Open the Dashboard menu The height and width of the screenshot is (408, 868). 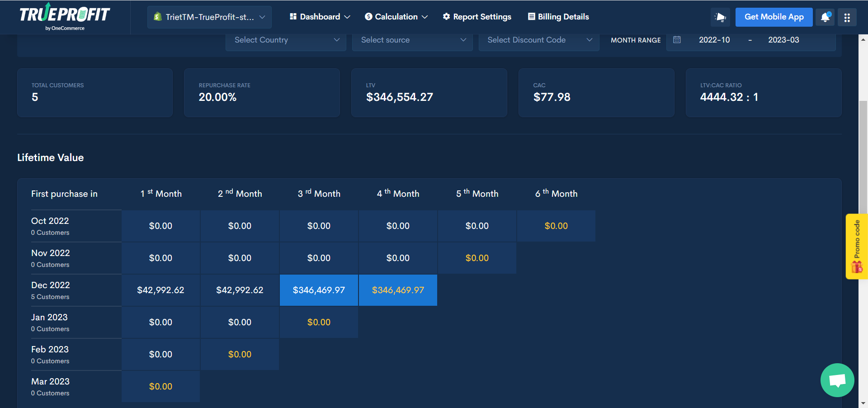tap(320, 17)
